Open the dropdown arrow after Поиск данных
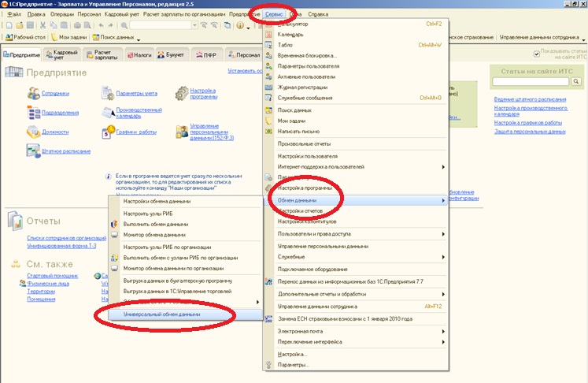The height and width of the screenshot is (383, 588). [139, 39]
